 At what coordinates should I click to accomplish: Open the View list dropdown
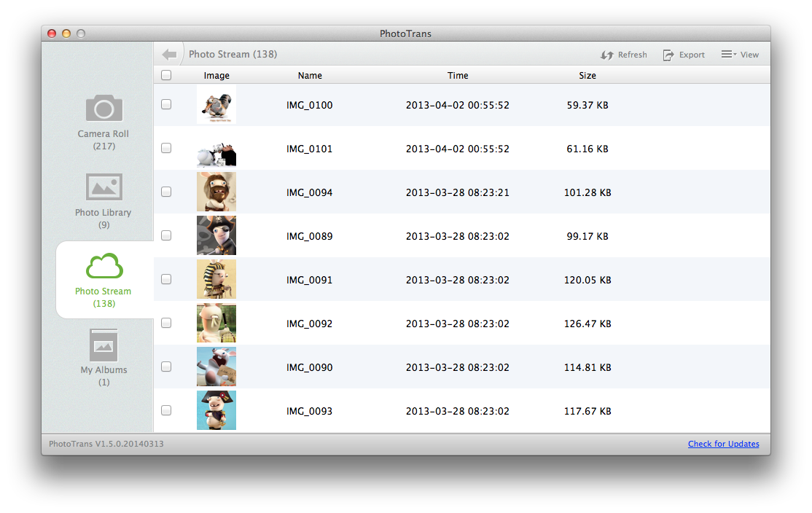pos(729,55)
